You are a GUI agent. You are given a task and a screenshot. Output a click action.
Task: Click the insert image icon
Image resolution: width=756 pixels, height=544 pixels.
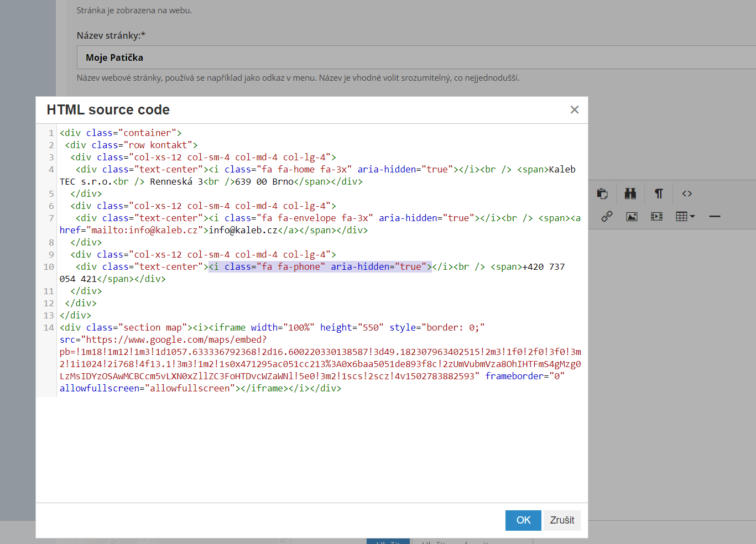pos(632,217)
